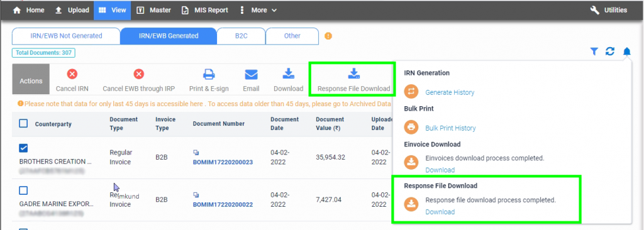
Task: Click the Cancel IRN icon
Action: pos(72,74)
